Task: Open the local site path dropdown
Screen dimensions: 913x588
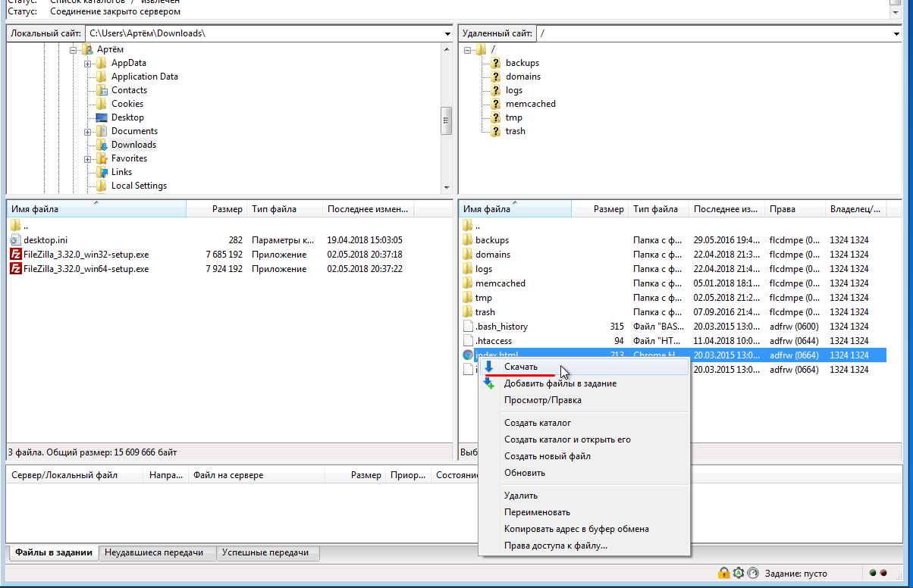Action: tap(447, 34)
